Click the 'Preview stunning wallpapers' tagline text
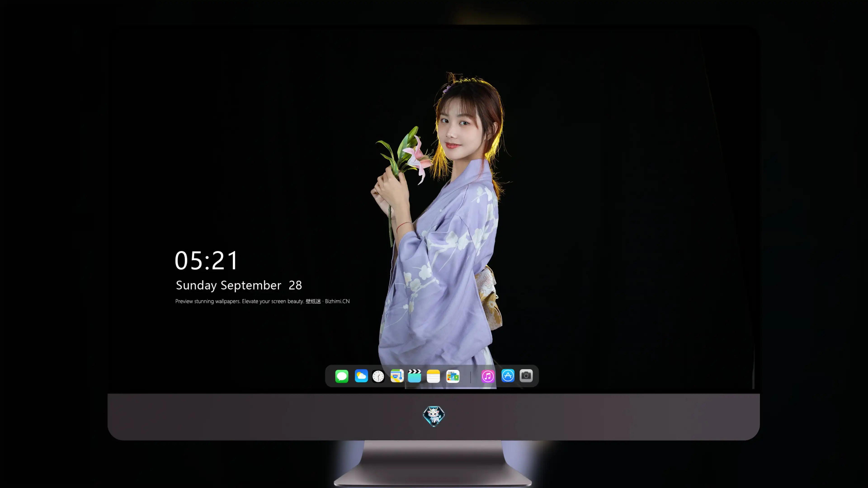Screen dimensions: 868x488 (262, 301)
